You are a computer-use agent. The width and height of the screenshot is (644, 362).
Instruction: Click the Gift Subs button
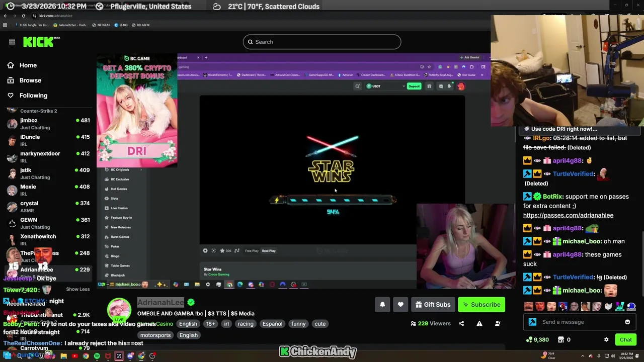(433, 305)
